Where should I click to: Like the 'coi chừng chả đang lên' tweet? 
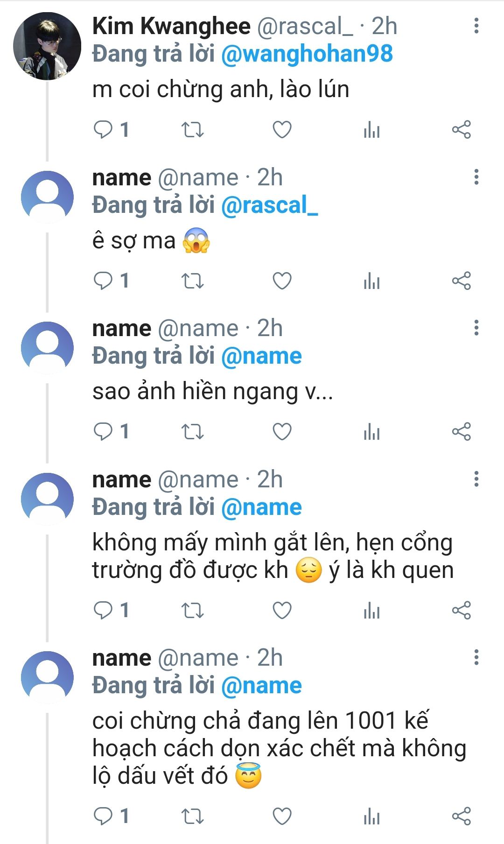pyautogui.click(x=282, y=816)
